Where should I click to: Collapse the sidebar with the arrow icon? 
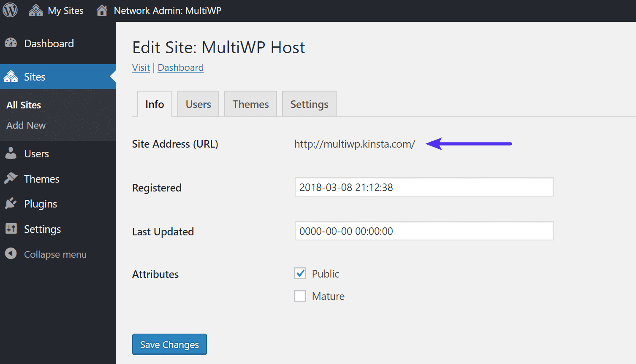(11, 254)
